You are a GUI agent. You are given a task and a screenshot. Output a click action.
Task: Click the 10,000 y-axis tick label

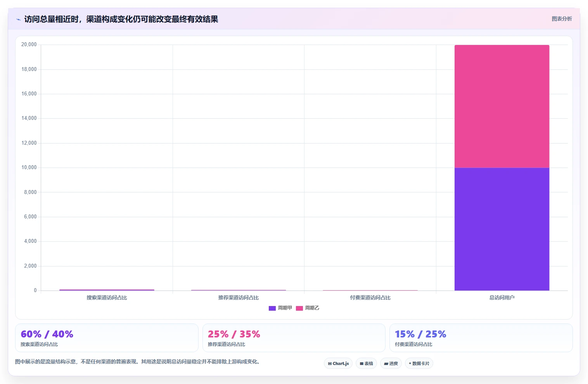pyautogui.click(x=29, y=168)
